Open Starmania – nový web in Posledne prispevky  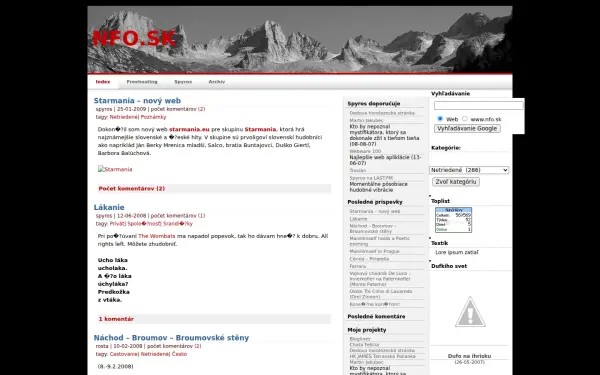(375, 211)
